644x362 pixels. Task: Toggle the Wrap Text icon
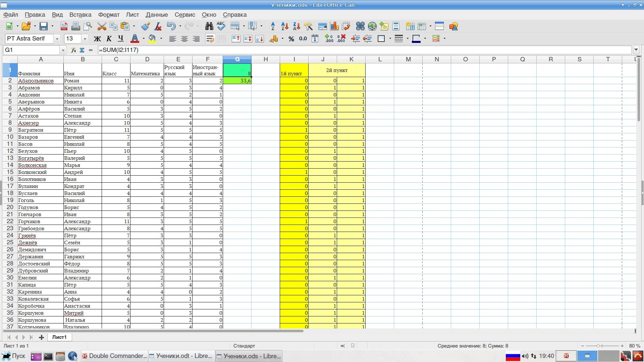coord(211,39)
